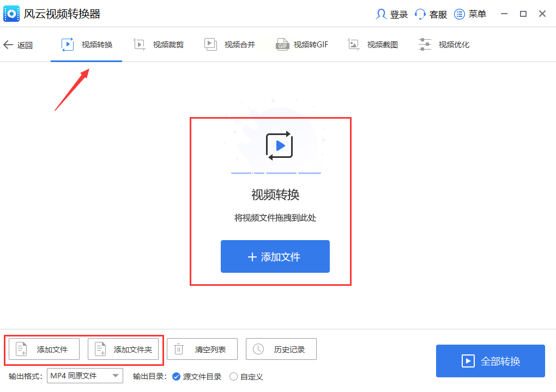Click the 将视频文件拖拽到此处 hint text
Image resolution: width=556 pixels, height=392 pixels.
pos(275,217)
